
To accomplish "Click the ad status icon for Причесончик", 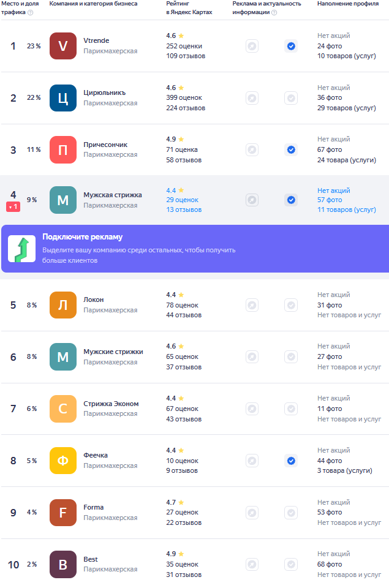I will tap(252, 150).
